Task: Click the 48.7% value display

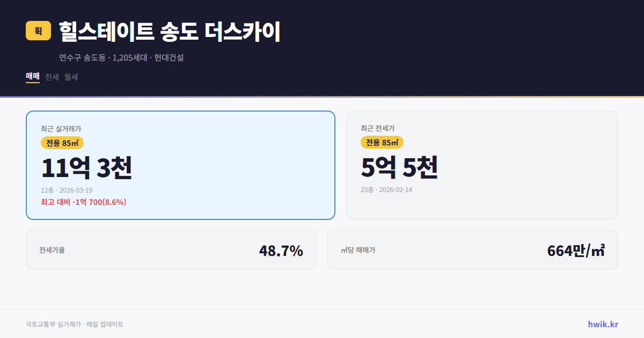Action: coord(281,249)
